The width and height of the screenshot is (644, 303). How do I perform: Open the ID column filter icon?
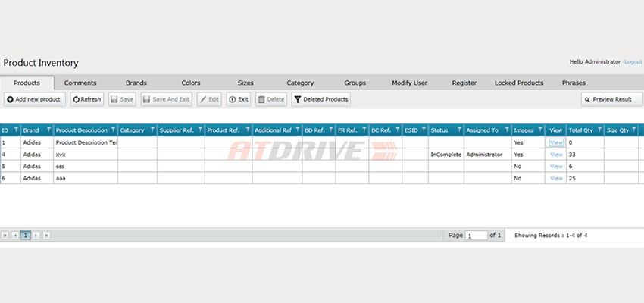[16, 130]
